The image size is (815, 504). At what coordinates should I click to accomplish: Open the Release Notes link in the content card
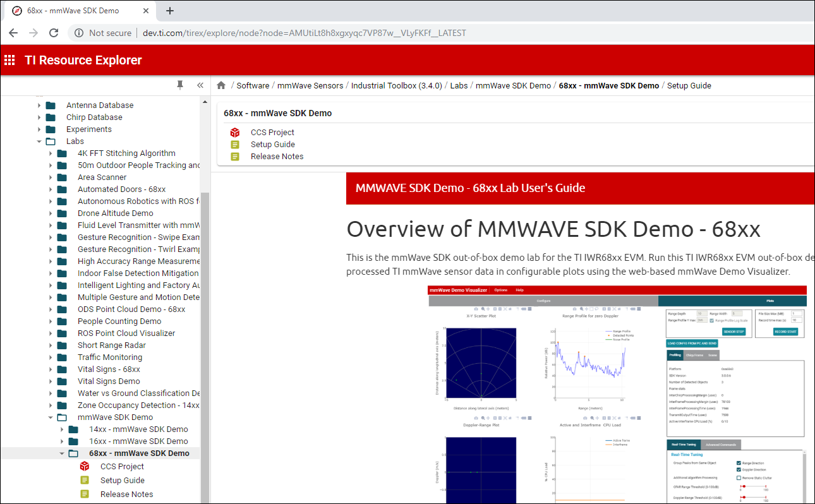277,157
